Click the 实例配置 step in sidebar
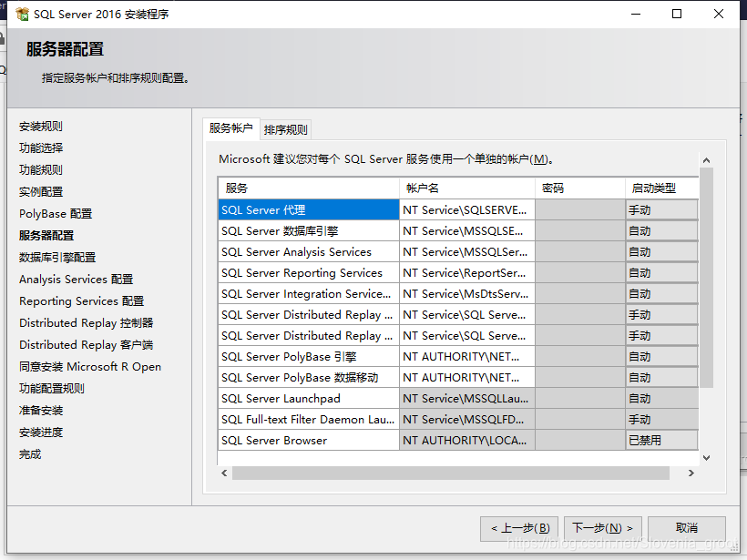The height and width of the screenshot is (560, 747). pyautogui.click(x=41, y=192)
